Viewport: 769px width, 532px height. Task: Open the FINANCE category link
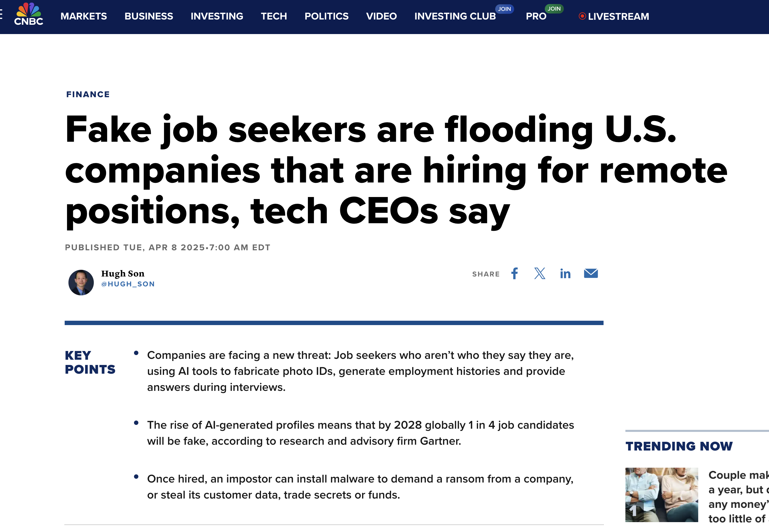click(x=88, y=94)
